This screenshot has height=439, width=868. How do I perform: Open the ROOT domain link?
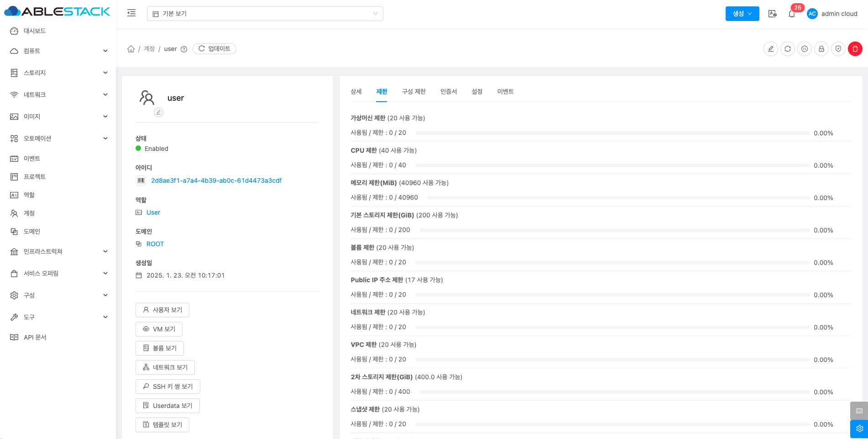(155, 244)
